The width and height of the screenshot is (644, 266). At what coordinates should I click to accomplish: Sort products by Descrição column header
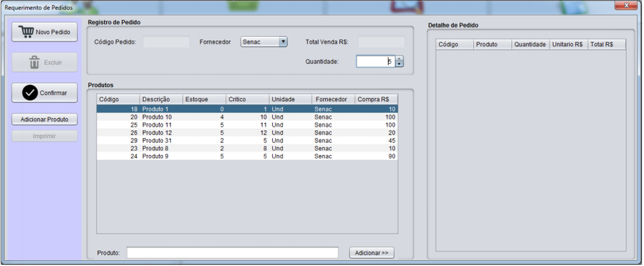pos(161,99)
